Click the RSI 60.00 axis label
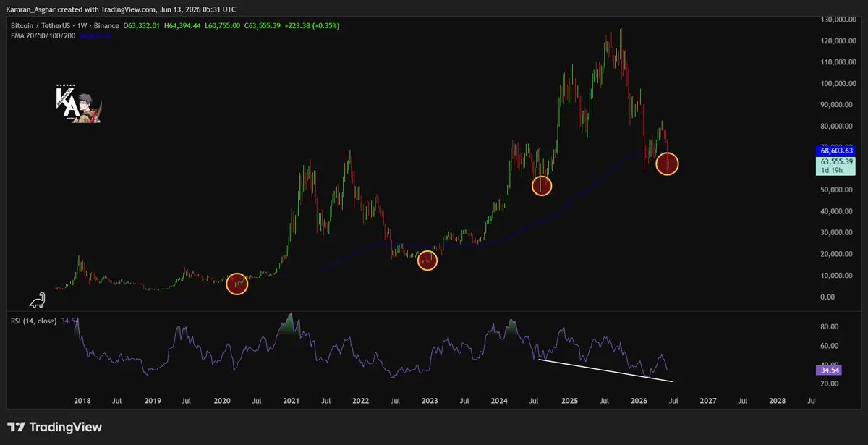 [829, 345]
